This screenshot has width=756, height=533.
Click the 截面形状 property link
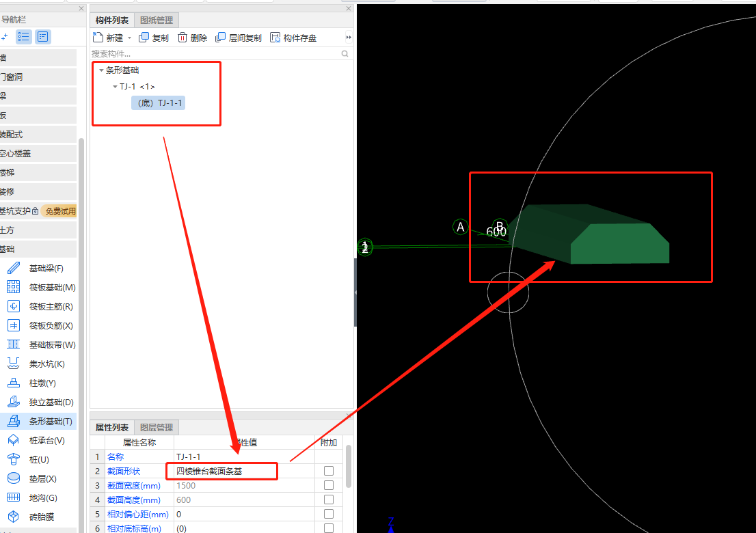[x=124, y=471]
